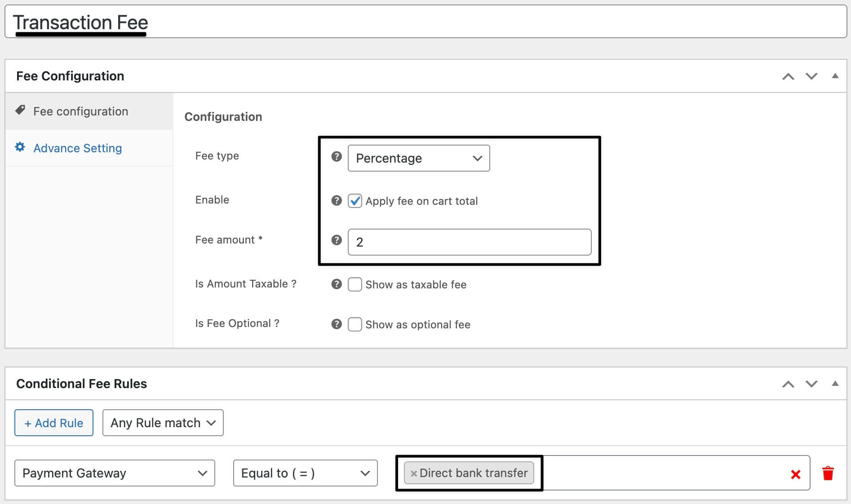The height and width of the screenshot is (504, 851).
Task: Open help tooltip for Is Amount Taxable
Action: (x=336, y=284)
